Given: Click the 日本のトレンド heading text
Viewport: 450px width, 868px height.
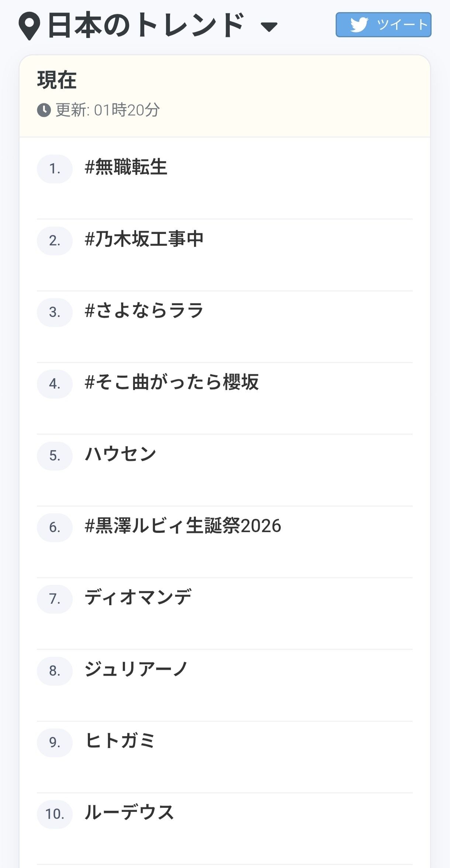Looking at the screenshot, I should [x=146, y=25].
